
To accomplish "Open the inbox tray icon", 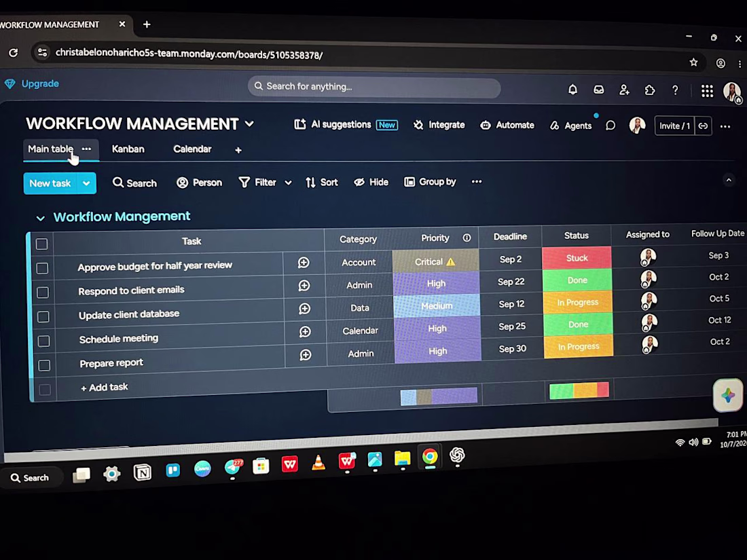I will (598, 90).
